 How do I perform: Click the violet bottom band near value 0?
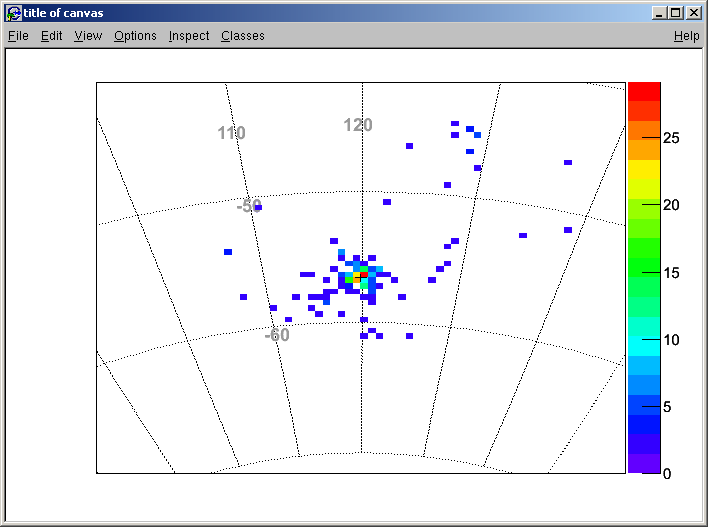coord(644,464)
